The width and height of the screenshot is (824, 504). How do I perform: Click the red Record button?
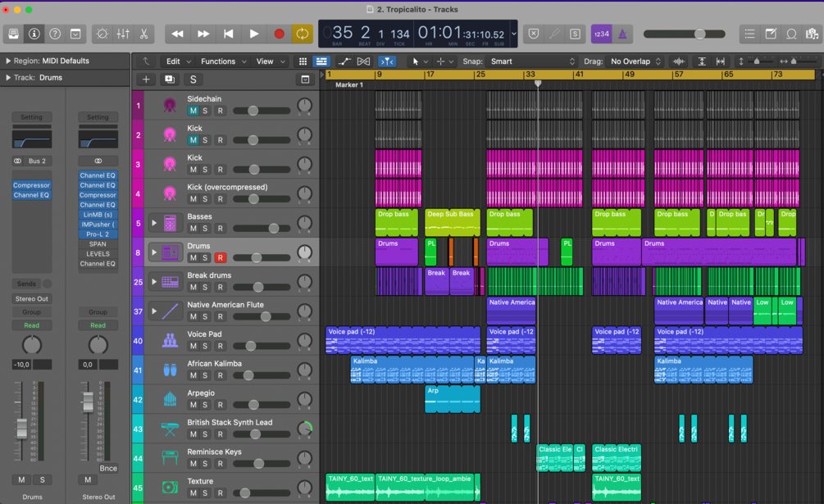point(279,34)
